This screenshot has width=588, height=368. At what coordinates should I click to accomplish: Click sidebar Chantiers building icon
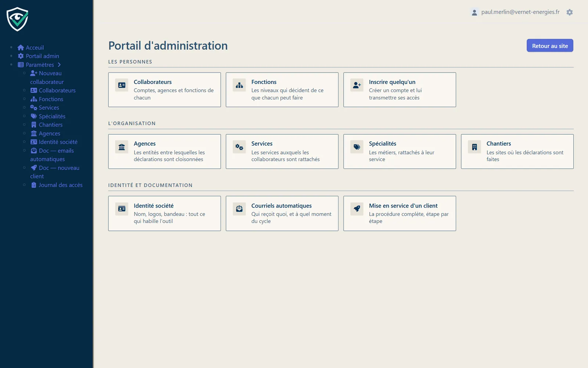pyautogui.click(x=34, y=125)
